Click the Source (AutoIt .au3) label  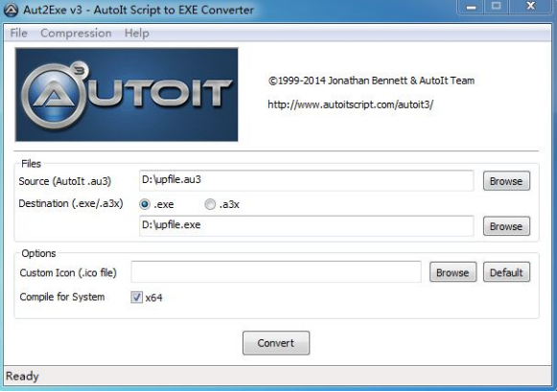pyautogui.click(x=65, y=181)
